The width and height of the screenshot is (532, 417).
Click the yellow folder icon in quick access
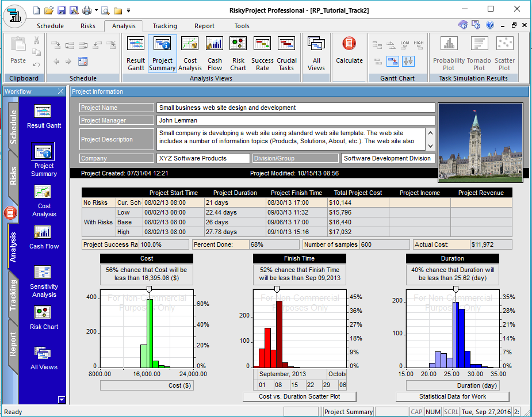point(118,11)
